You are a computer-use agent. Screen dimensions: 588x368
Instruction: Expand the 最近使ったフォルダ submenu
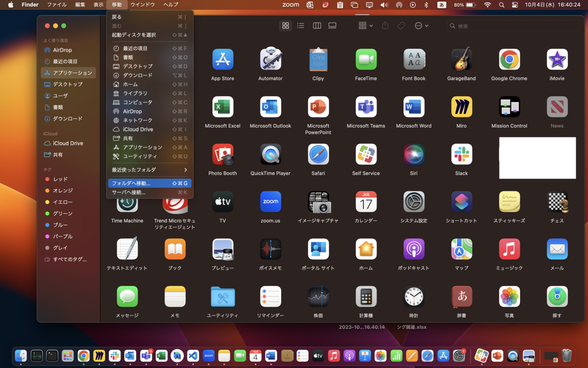click(150, 170)
